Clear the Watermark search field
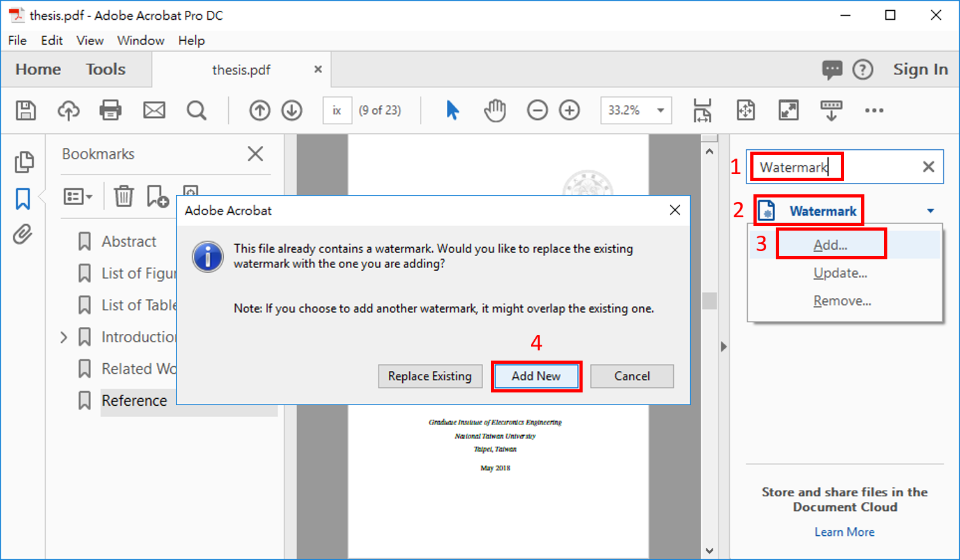 [x=929, y=167]
